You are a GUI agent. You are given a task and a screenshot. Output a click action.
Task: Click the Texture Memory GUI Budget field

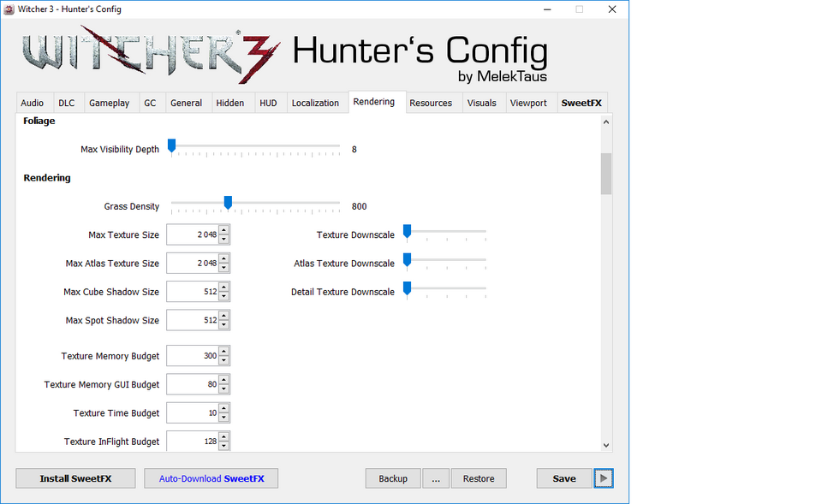click(193, 384)
